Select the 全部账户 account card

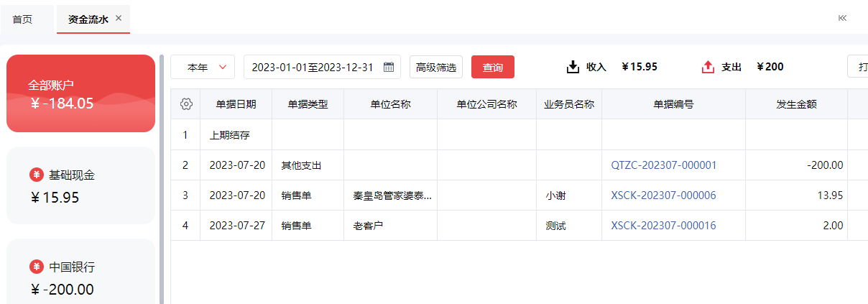tap(80, 93)
